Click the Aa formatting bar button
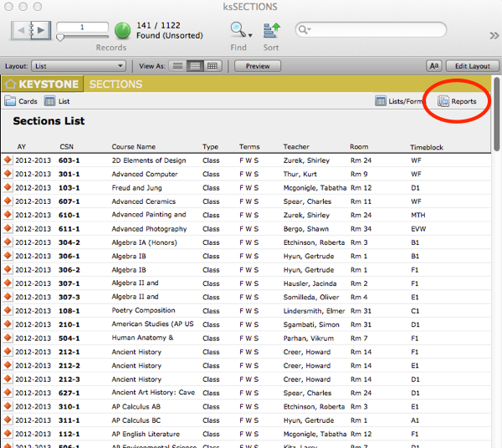Image resolution: width=502 pixels, height=448 pixels. point(433,66)
